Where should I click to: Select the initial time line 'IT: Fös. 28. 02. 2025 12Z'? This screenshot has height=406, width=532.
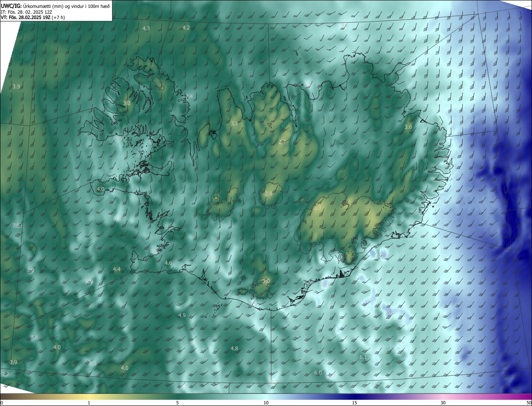tap(27, 12)
